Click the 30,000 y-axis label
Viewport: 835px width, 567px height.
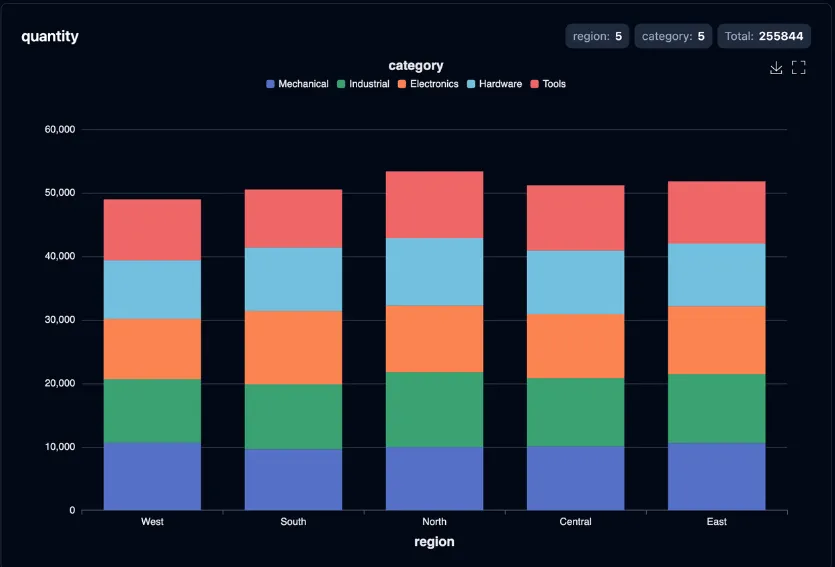[x=60, y=320]
